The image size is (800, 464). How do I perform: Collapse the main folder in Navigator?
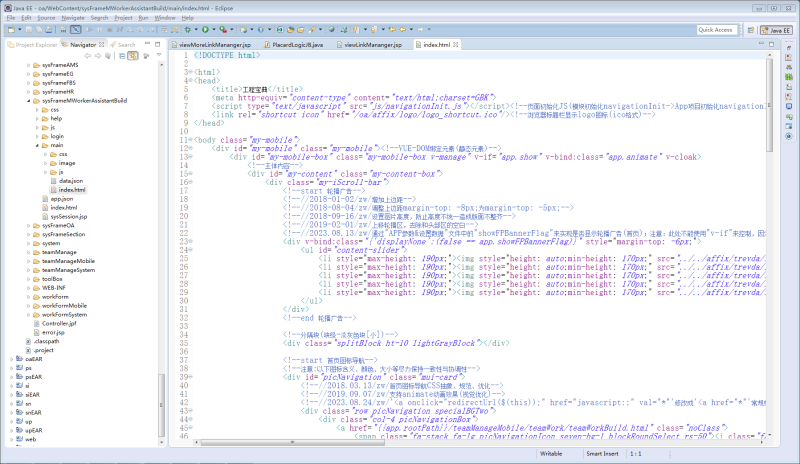coord(37,145)
